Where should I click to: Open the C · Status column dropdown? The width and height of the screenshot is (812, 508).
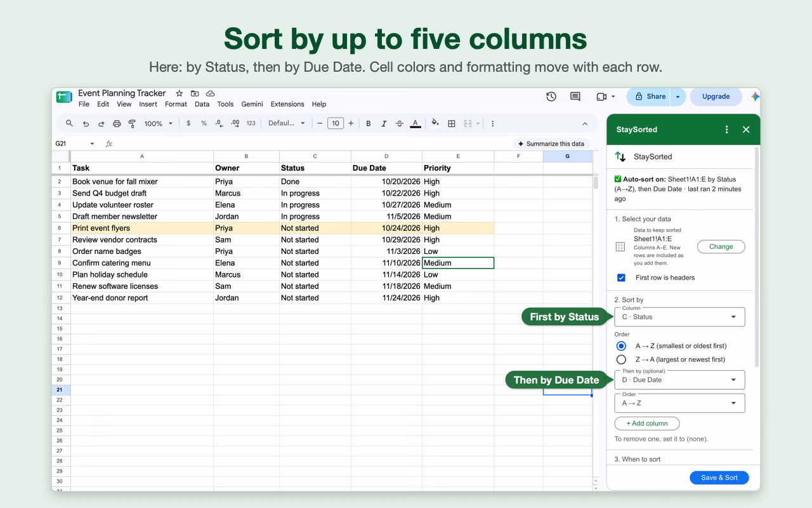[x=679, y=317]
